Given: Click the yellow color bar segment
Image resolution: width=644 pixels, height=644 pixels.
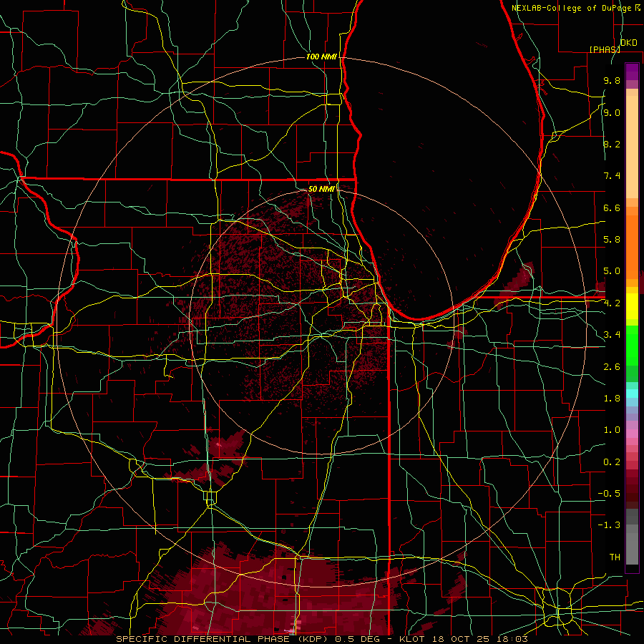Looking at the screenshot, I should [x=632, y=306].
